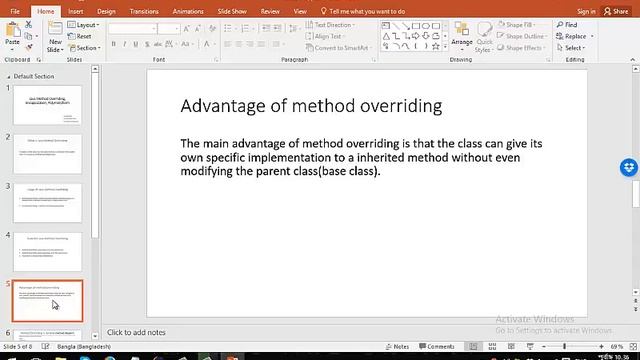Open the Layout dropdown

click(84, 25)
